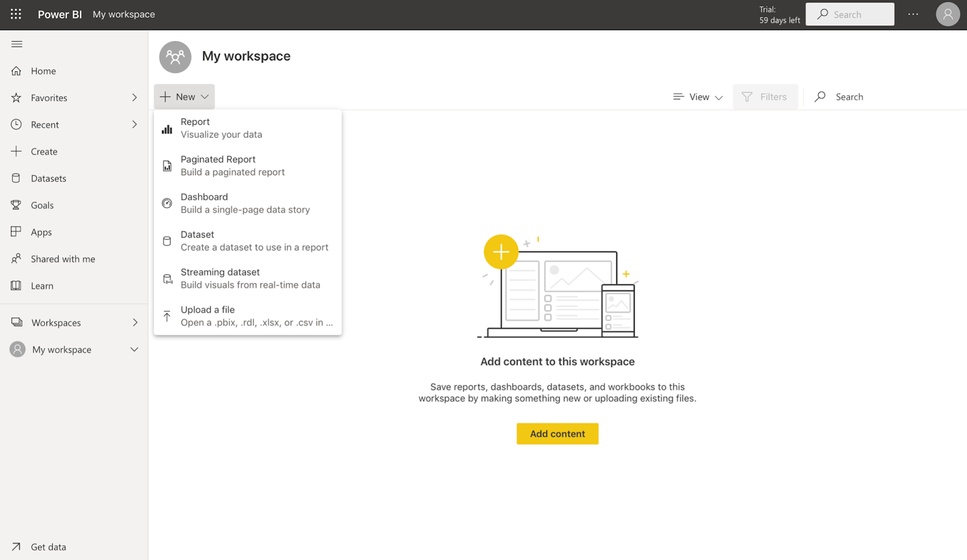Click the Datasets cylinder icon in sidebar
The image size is (967, 560).
(16, 178)
